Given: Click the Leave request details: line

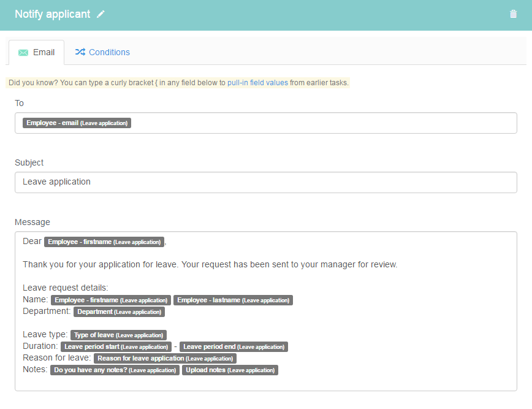Looking at the screenshot, I should [x=66, y=288].
